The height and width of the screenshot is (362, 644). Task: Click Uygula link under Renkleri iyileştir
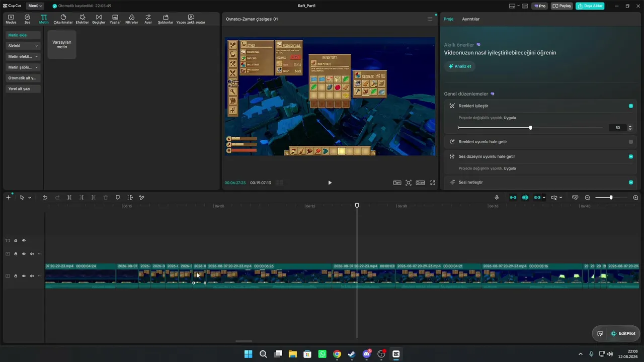(510, 118)
